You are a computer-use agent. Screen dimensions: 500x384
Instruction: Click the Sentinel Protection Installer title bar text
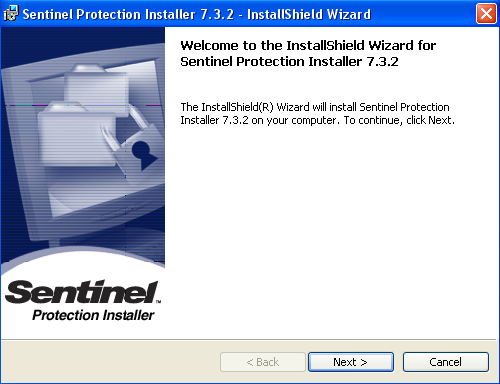click(x=197, y=14)
